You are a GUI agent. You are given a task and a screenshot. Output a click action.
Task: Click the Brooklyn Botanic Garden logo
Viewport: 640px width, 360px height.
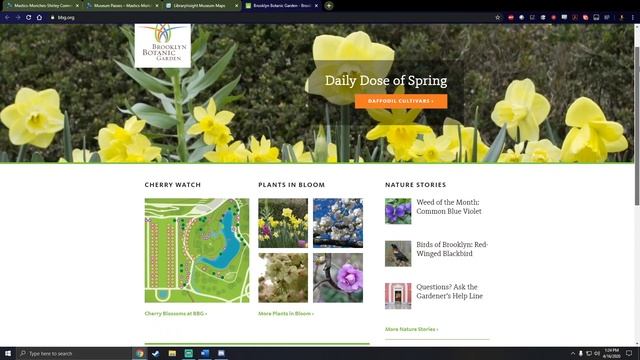163,46
